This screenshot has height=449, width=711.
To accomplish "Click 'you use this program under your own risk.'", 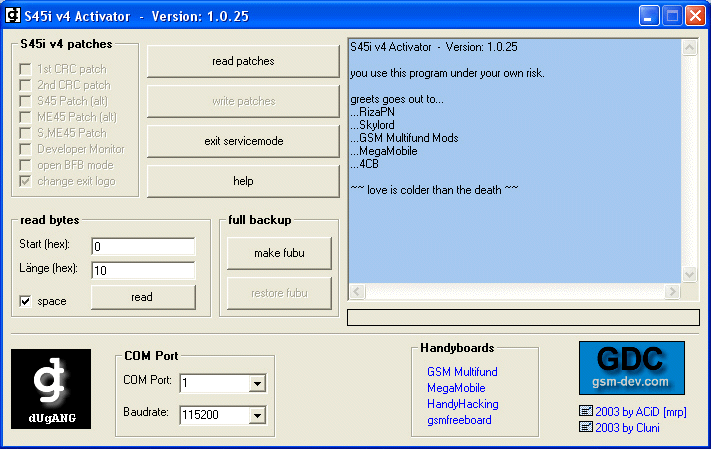I will [x=447, y=73].
